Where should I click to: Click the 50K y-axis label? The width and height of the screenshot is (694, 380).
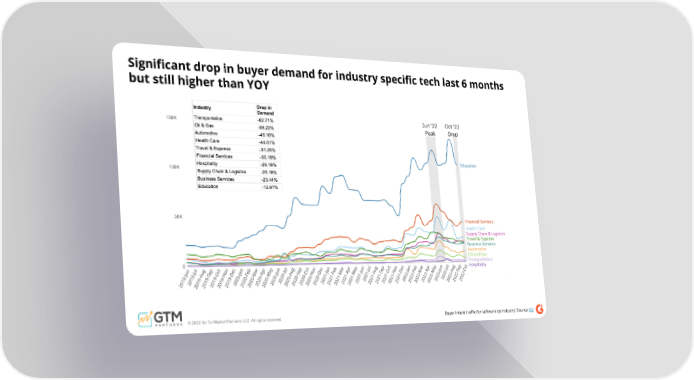coord(178,217)
